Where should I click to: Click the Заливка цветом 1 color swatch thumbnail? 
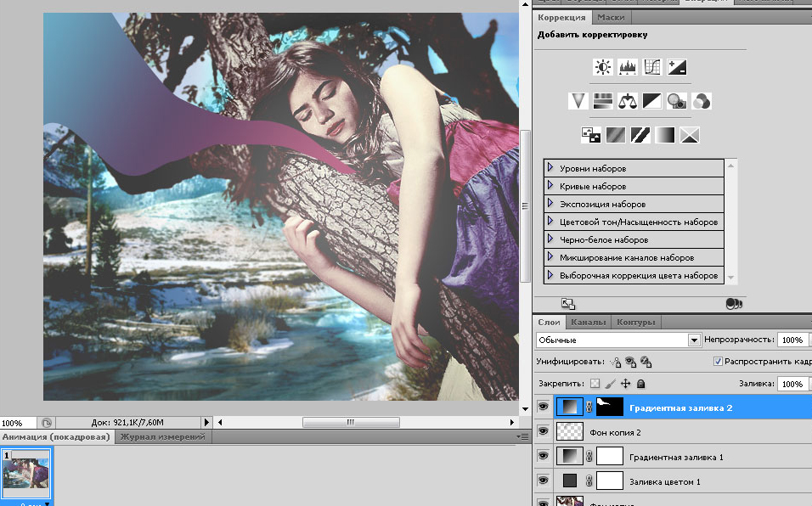[x=570, y=481]
